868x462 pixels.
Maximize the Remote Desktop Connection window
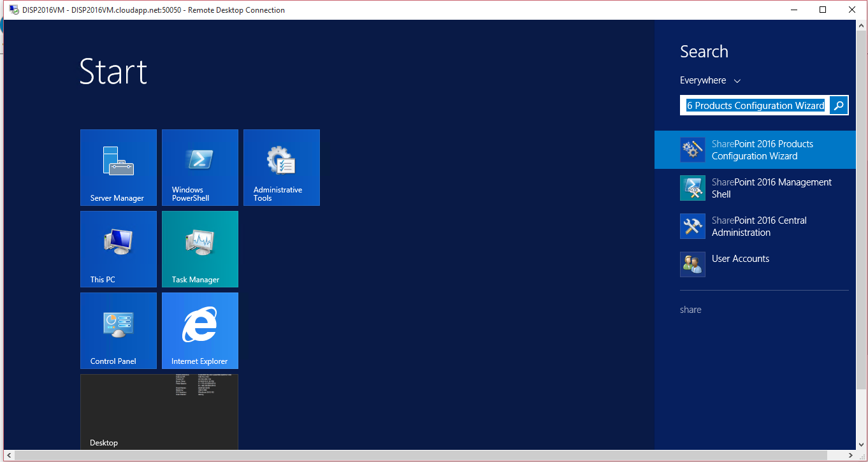pos(823,10)
